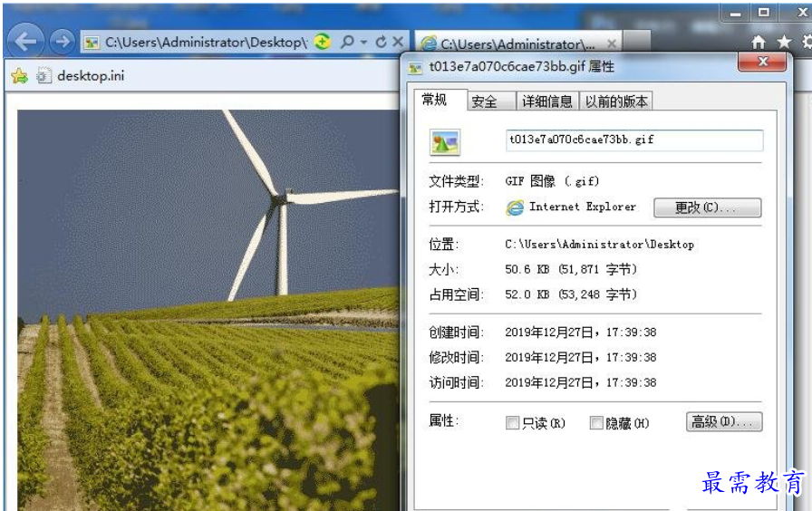
Task: Maximize the Internet Explorer window
Action: point(763,13)
